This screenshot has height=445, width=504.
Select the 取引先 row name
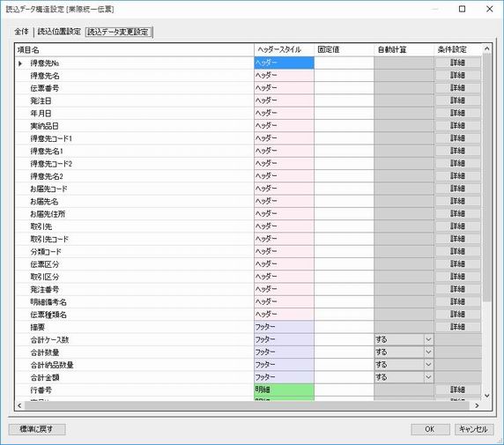pyautogui.click(x=41, y=226)
